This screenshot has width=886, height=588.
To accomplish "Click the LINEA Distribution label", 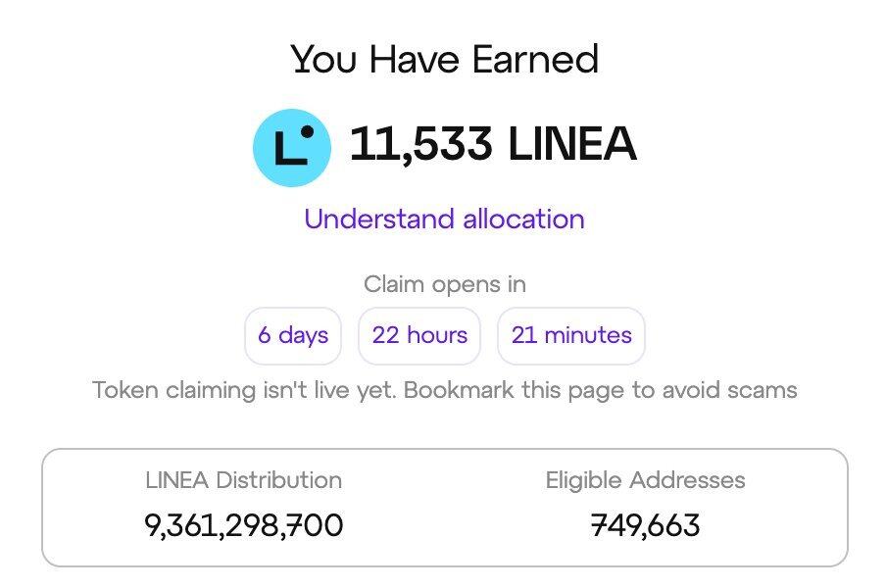I will point(243,480).
